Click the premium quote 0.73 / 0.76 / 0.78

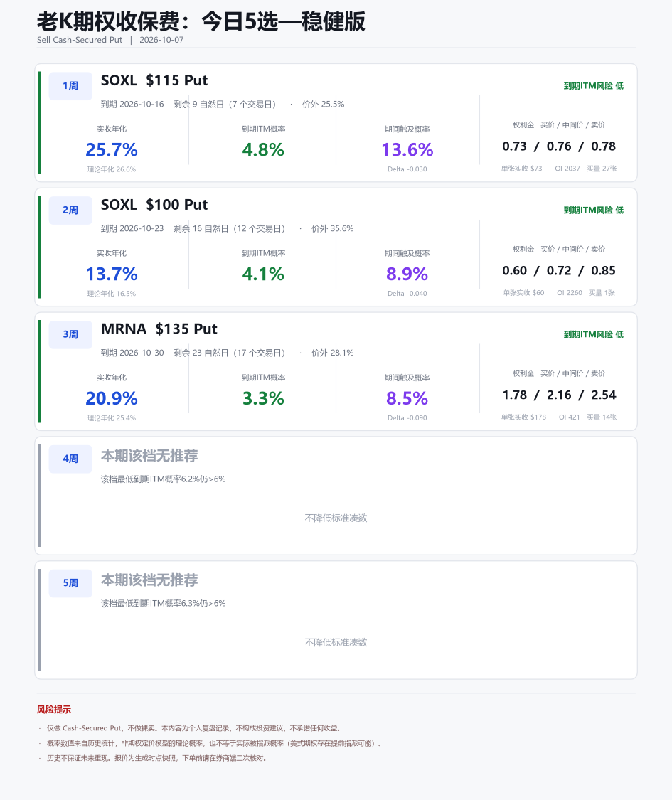[559, 146]
